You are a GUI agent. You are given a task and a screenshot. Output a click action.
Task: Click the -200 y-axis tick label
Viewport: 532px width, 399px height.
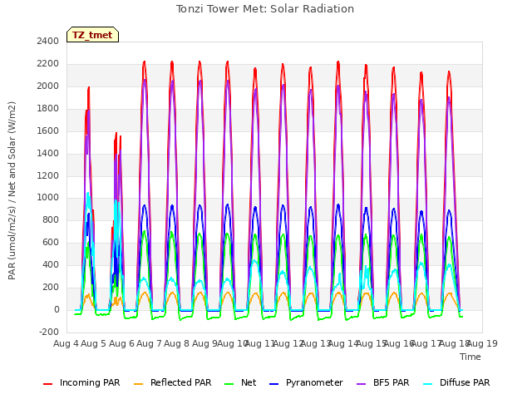[x=49, y=332]
